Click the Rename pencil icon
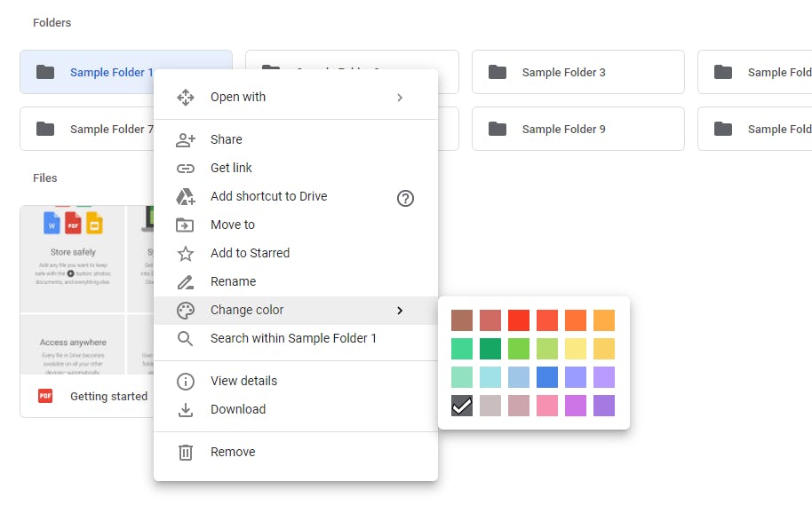This screenshot has width=812, height=513. point(185,281)
